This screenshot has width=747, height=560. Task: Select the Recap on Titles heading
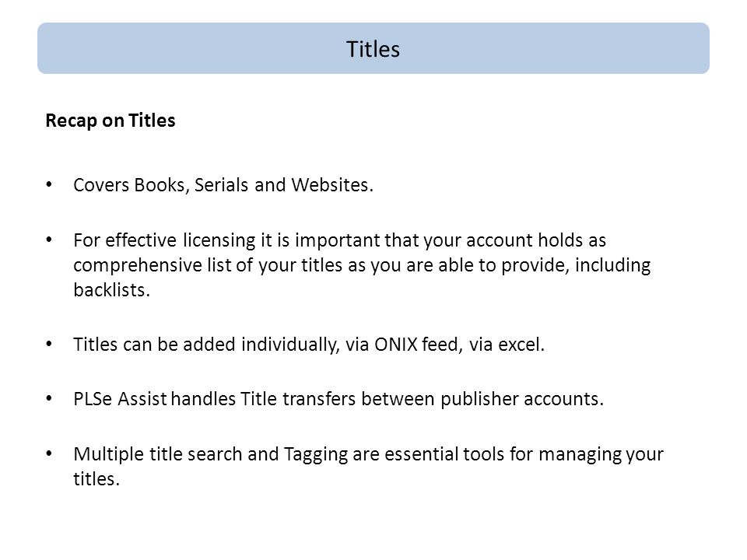point(110,121)
